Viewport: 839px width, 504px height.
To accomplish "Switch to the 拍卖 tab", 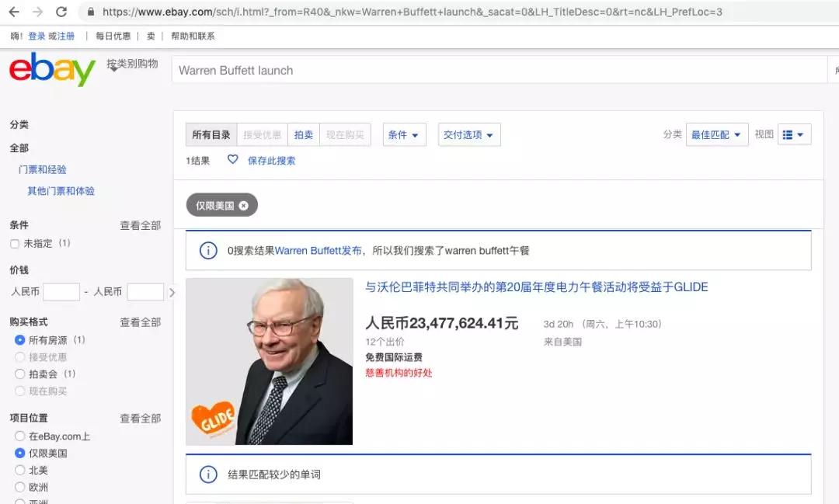I will tap(304, 134).
